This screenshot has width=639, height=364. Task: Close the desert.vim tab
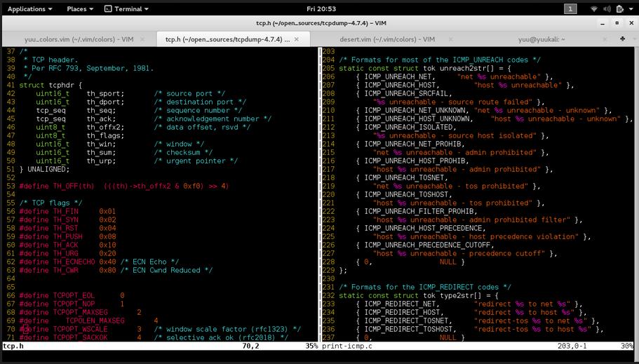pyautogui.click(x=450, y=39)
